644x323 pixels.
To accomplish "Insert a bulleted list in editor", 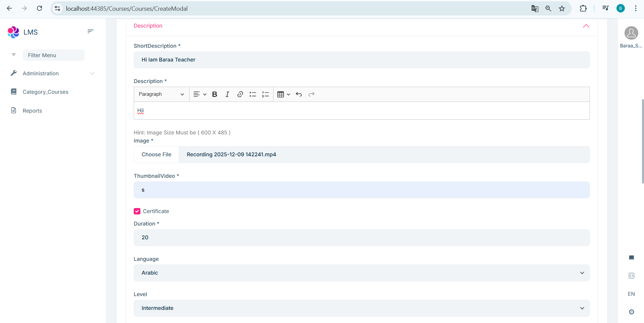I will pos(253,94).
